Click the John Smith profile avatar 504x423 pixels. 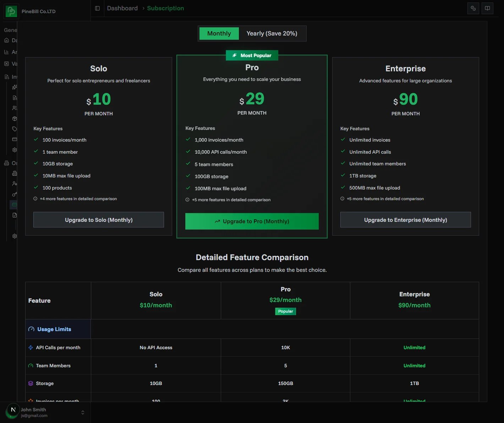pos(12,410)
